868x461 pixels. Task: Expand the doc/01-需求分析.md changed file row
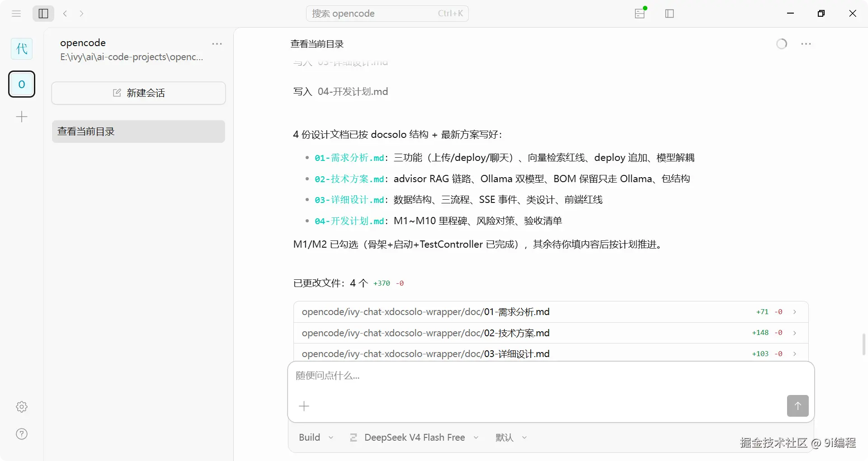[551, 312]
